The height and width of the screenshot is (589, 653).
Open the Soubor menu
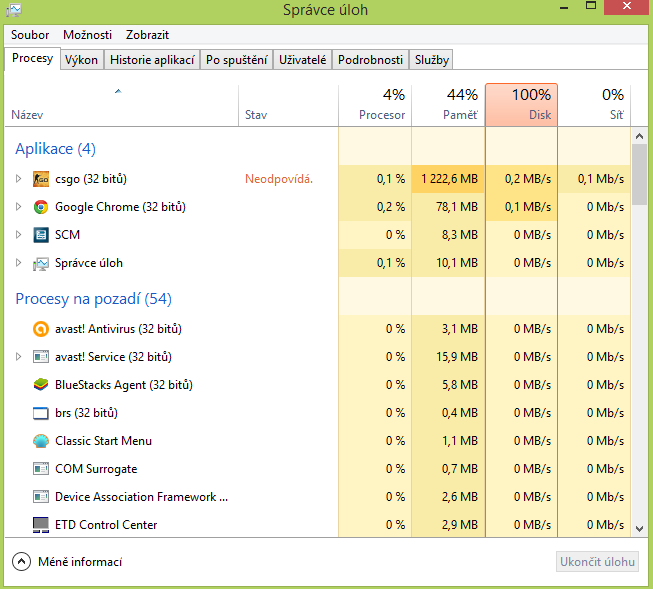[30, 35]
